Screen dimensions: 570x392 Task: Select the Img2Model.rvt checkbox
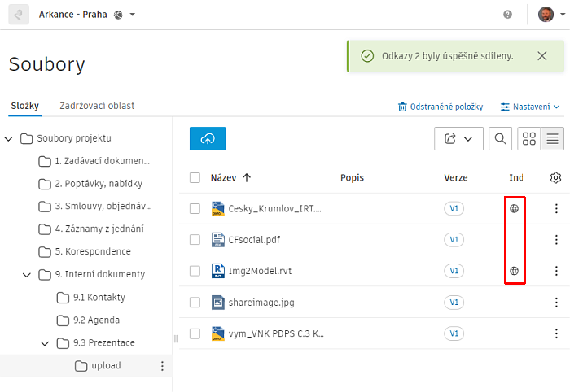[195, 271]
